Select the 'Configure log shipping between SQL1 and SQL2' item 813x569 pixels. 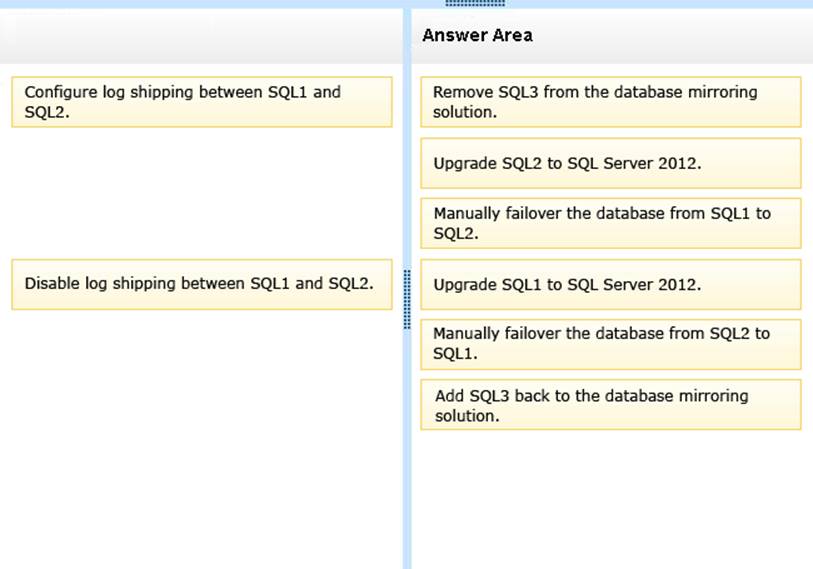[x=201, y=102]
